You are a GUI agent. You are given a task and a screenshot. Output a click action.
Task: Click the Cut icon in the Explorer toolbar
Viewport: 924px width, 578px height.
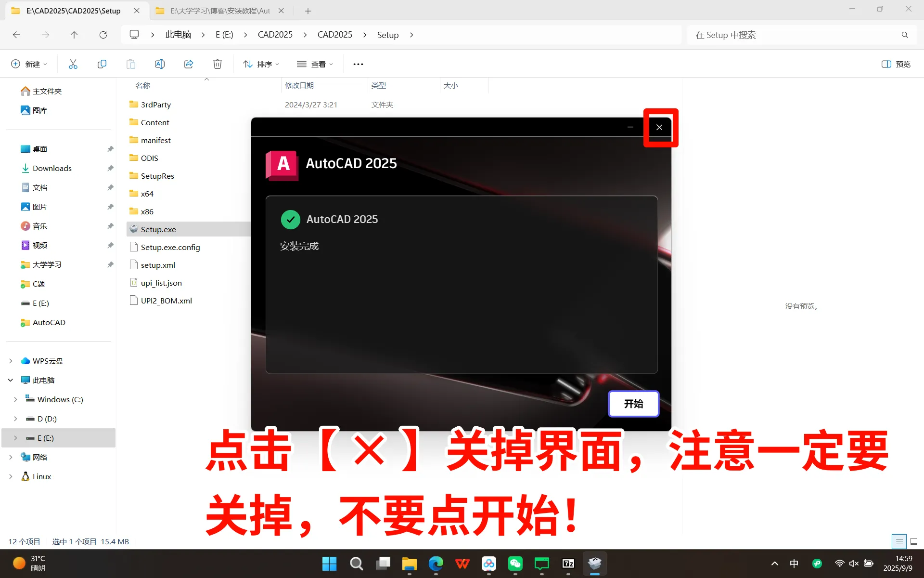point(73,64)
